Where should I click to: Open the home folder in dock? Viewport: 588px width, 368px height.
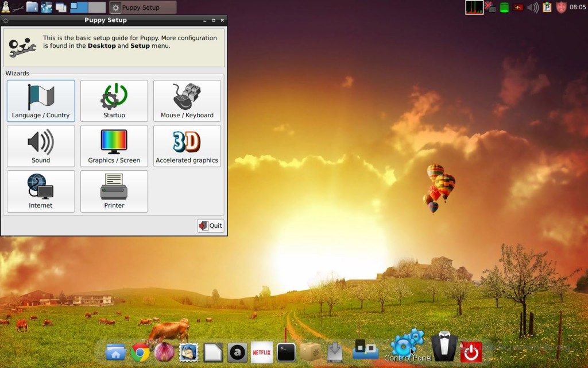(x=115, y=352)
